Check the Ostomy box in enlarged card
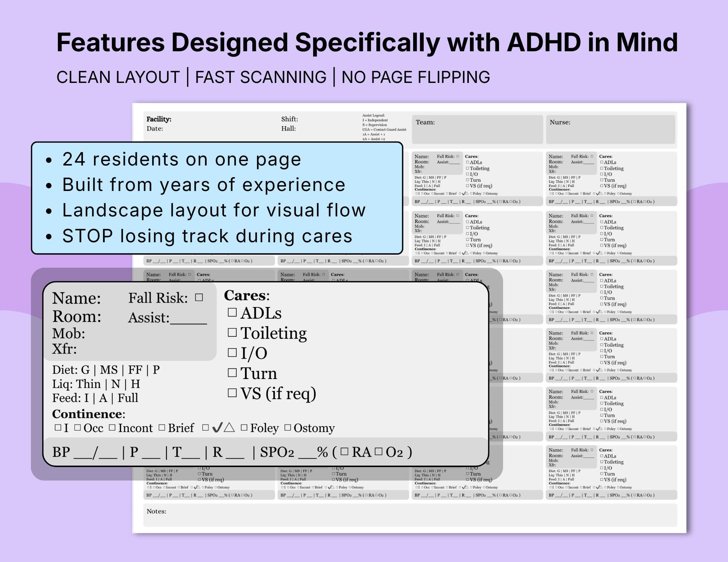Image resolution: width=728 pixels, height=562 pixels. point(288,427)
